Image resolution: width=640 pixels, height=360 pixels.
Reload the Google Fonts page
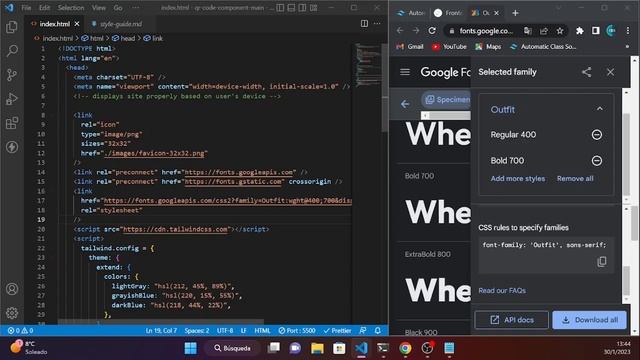click(432, 31)
